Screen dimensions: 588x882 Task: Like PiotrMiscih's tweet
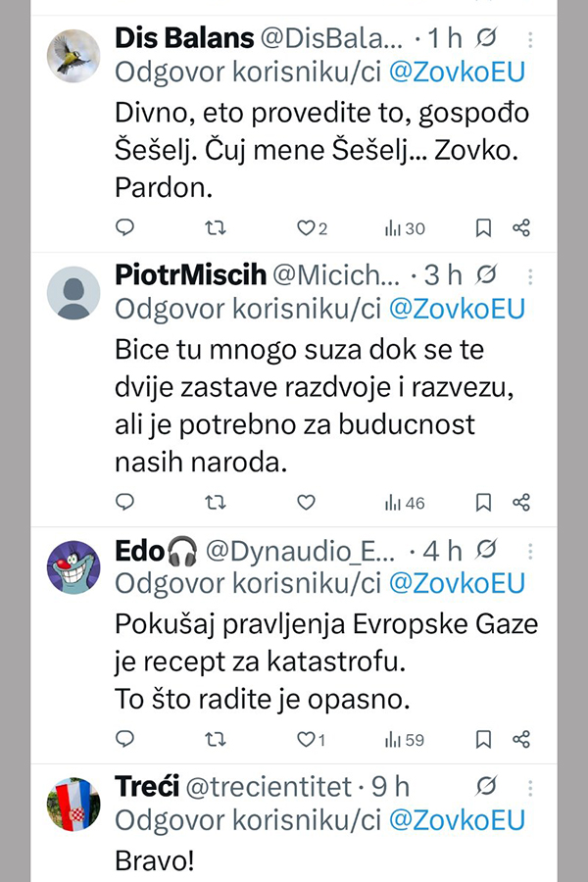point(306,503)
